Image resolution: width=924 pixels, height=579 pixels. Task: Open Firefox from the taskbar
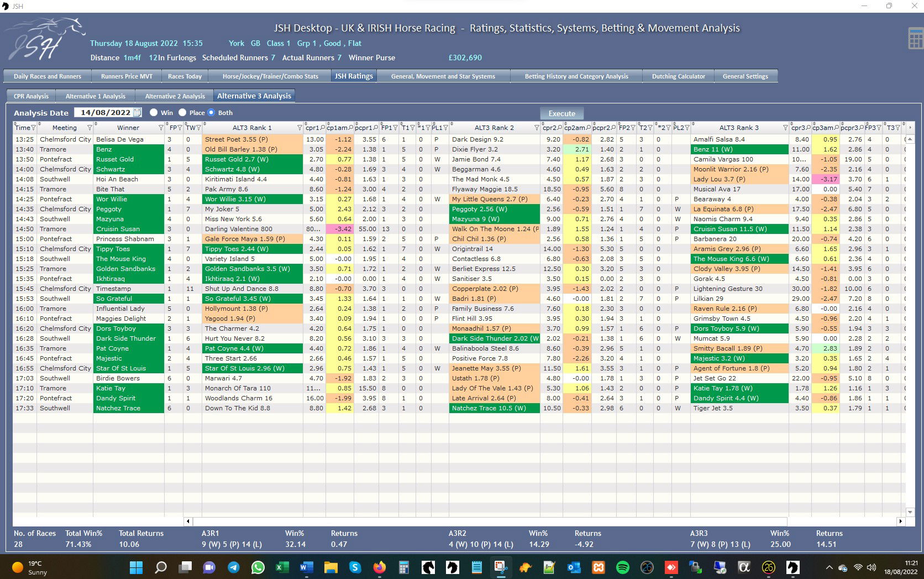click(x=379, y=567)
